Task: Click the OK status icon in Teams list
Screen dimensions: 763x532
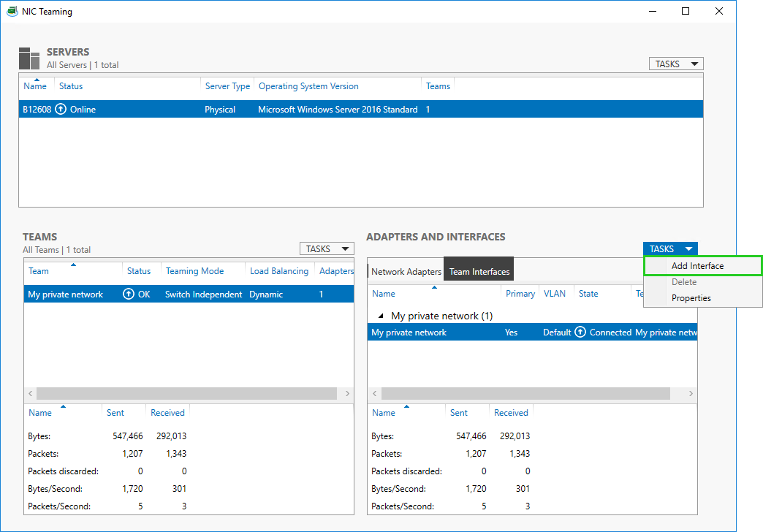Action: pyautogui.click(x=129, y=294)
